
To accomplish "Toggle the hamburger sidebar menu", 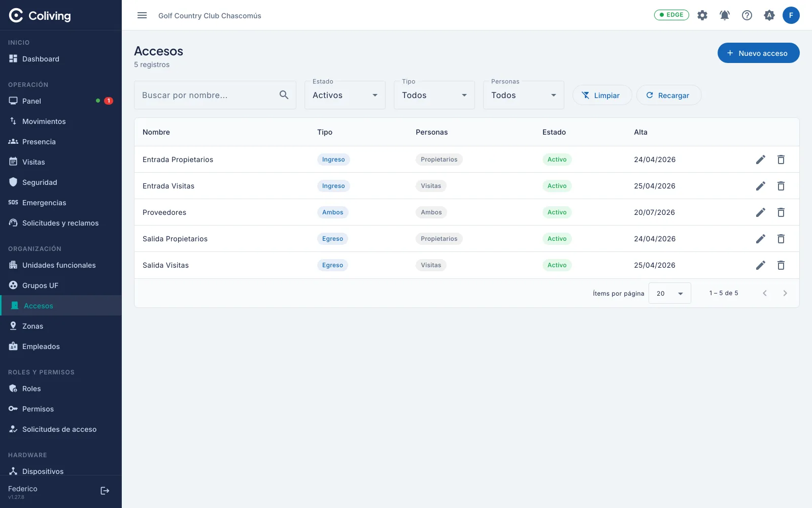I will tap(142, 15).
